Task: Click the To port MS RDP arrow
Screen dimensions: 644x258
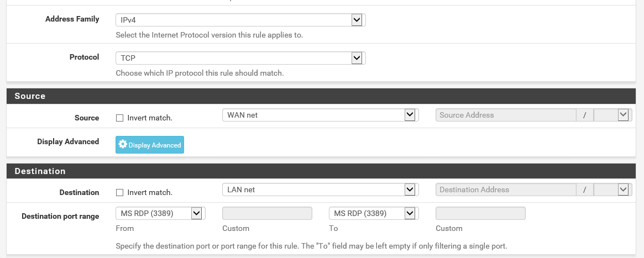Action: click(x=410, y=213)
